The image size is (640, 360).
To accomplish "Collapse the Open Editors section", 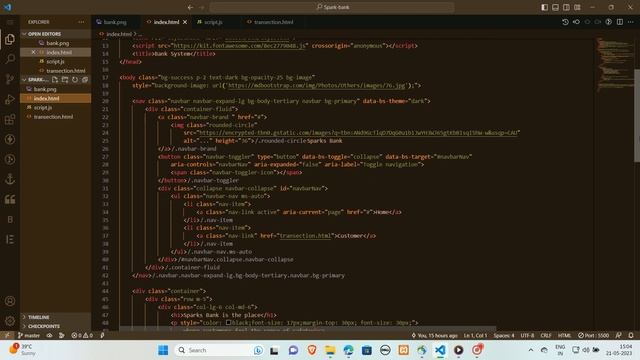I will point(56,34).
